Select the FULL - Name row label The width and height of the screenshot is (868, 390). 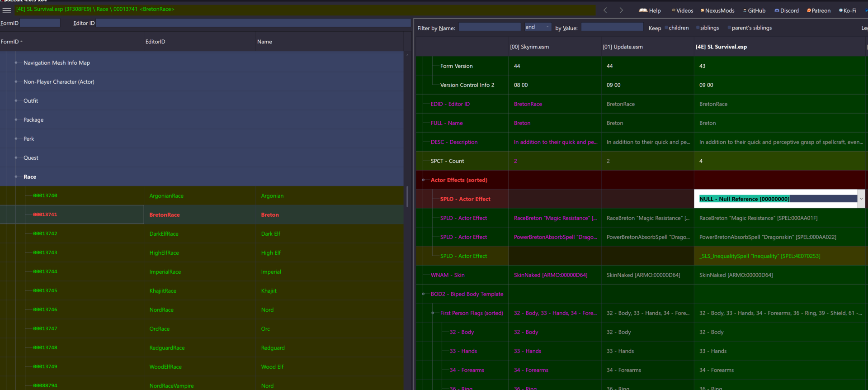point(447,123)
